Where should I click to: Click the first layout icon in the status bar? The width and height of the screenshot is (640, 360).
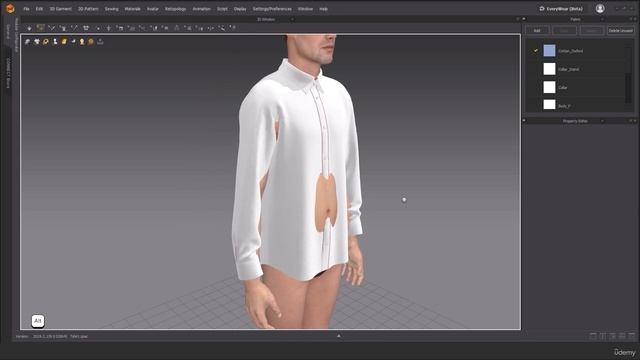click(x=593, y=336)
